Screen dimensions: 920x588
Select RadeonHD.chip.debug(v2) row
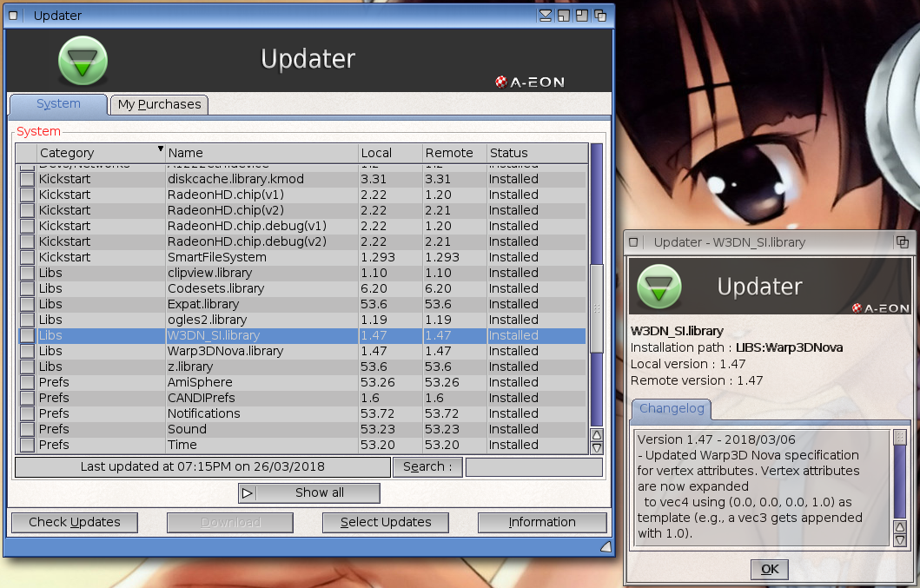[301, 241]
